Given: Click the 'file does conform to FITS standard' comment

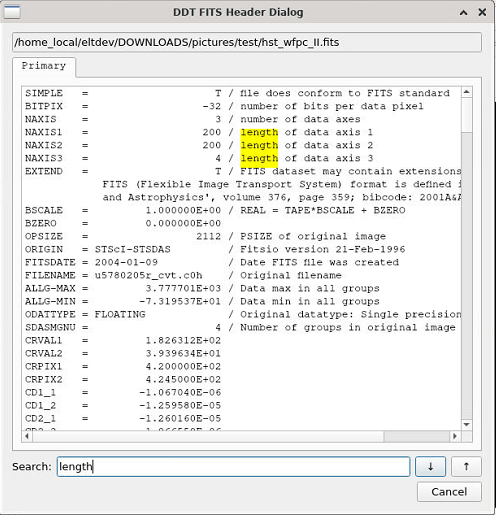Looking at the screenshot, I should [x=345, y=93].
